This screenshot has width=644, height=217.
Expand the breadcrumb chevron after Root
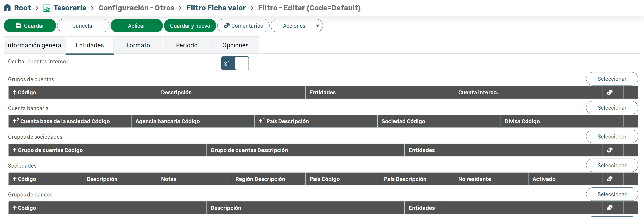coord(37,8)
